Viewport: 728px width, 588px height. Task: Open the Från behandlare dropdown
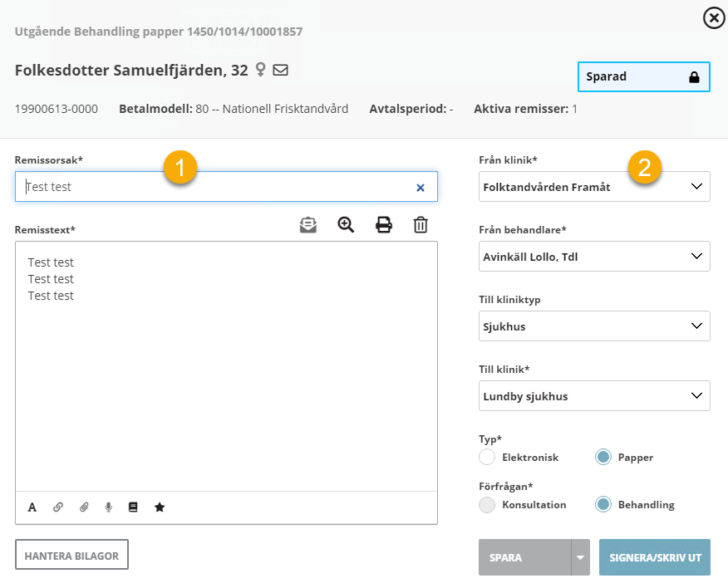point(594,257)
